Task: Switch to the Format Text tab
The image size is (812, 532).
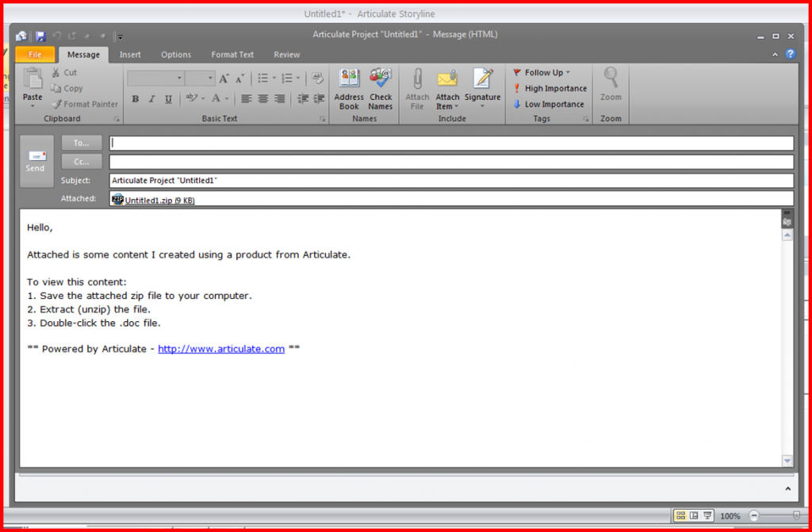Action: pyautogui.click(x=232, y=55)
